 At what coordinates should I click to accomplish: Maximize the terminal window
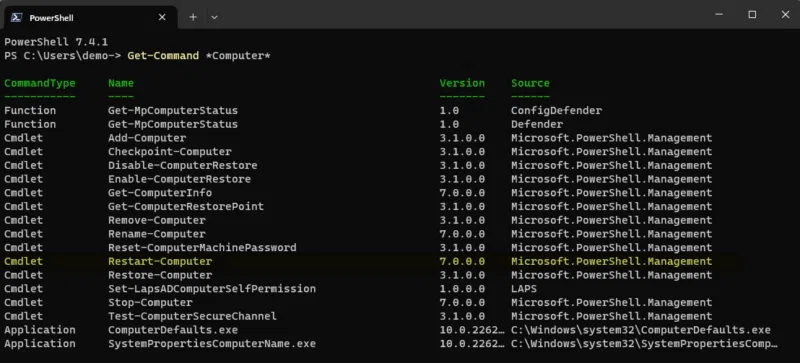752,15
